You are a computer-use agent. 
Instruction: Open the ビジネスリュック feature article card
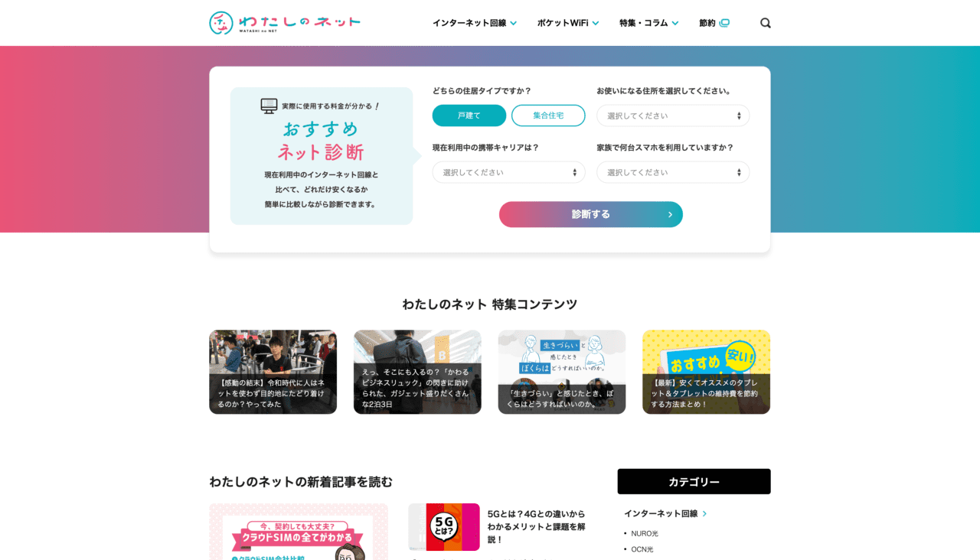click(x=417, y=372)
